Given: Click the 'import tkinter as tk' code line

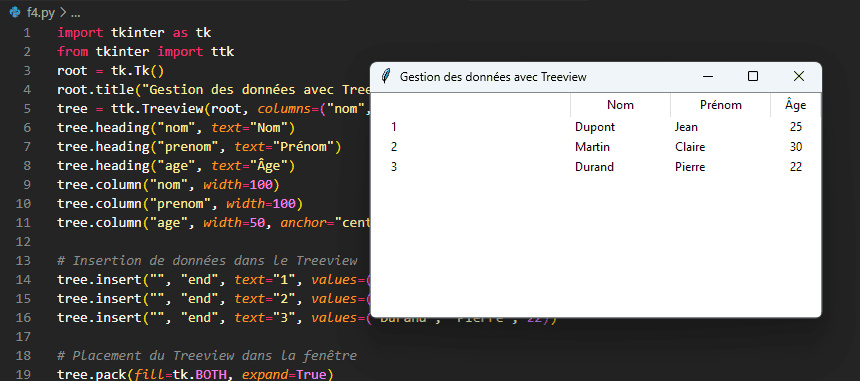Looking at the screenshot, I should tap(134, 33).
